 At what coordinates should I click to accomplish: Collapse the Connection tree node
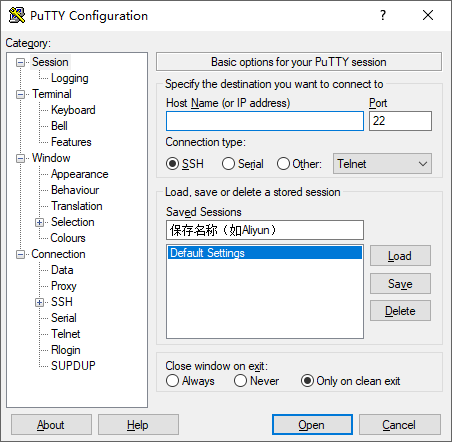pyautogui.click(x=21, y=254)
